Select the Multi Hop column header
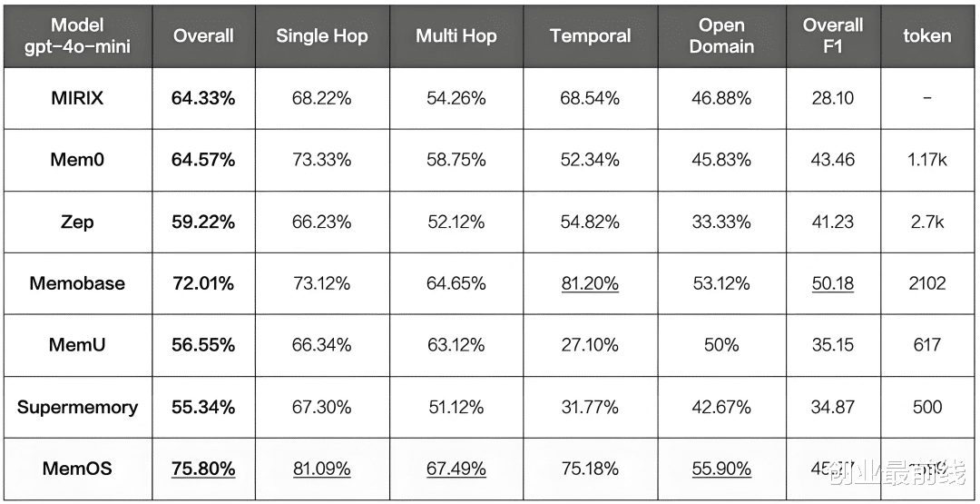980x504 pixels. (x=456, y=36)
